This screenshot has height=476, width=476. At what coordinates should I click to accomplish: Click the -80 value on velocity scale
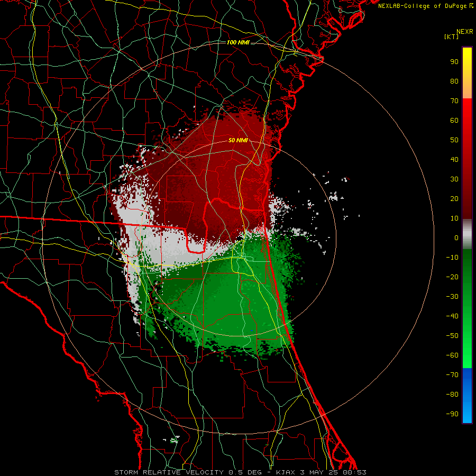click(x=452, y=395)
